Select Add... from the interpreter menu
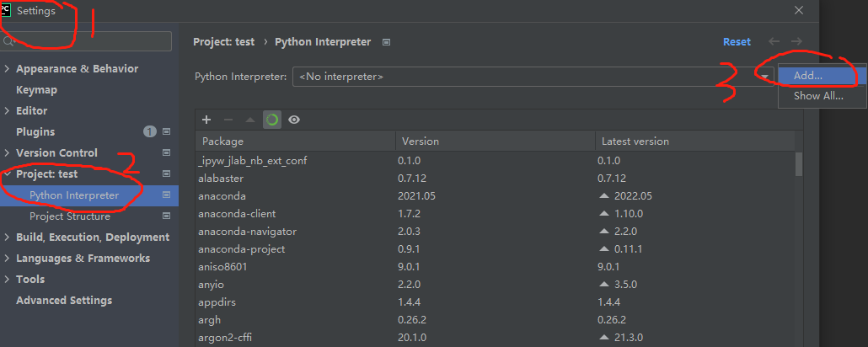Image resolution: width=868 pixels, height=347 pixels. [808, 75]
